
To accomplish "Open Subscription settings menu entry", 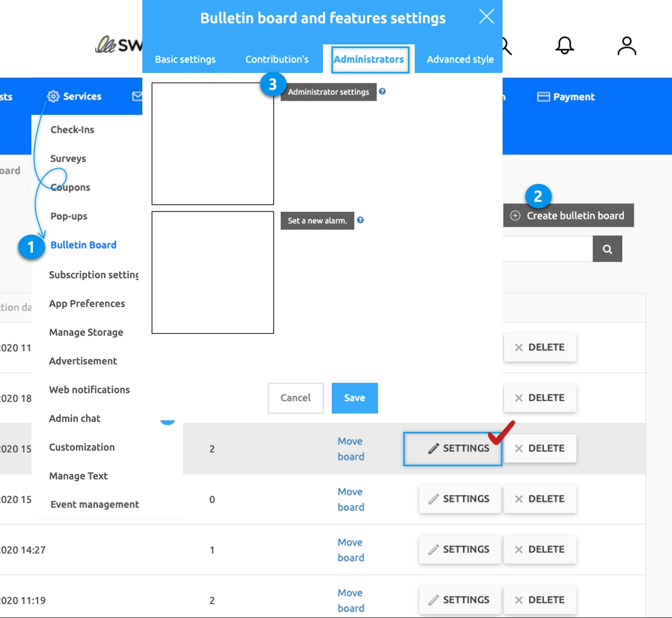I will (94, 275).
